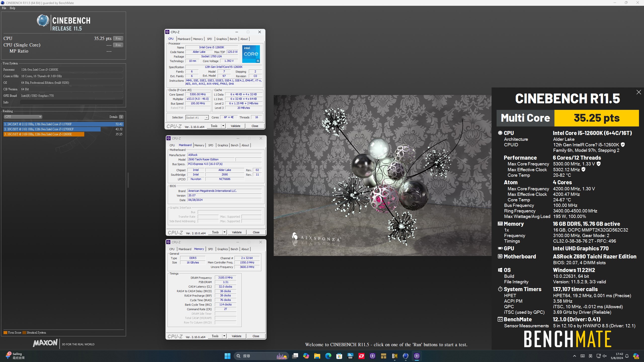
Task: Open the notifications bell icon
Action: [627, 356]
